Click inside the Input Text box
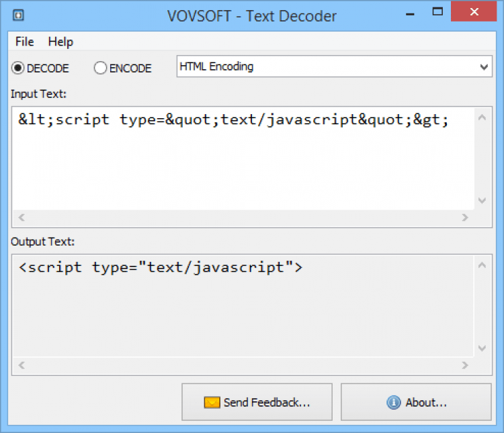The height and width of the screenshot is (433, 504). click(x=242, y=161)
